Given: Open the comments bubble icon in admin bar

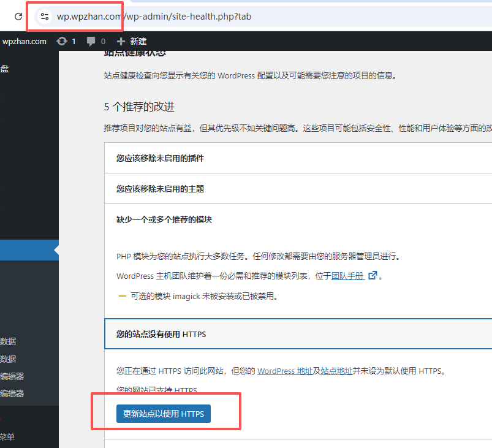Looking at the screenshot, I should 91,41.
